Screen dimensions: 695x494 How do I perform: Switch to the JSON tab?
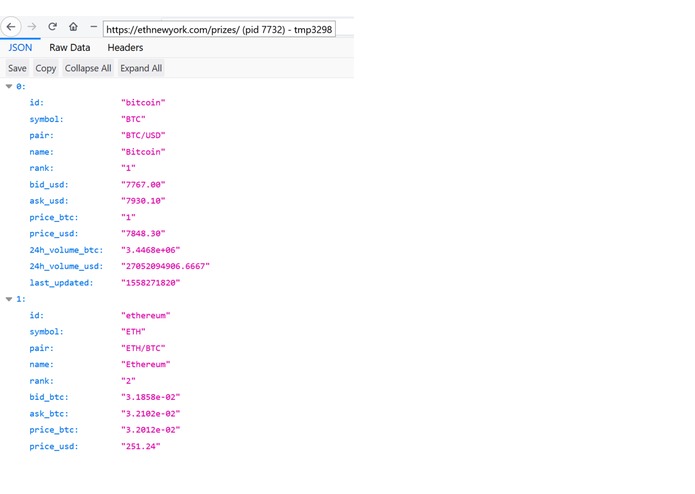tap(20, 47)
